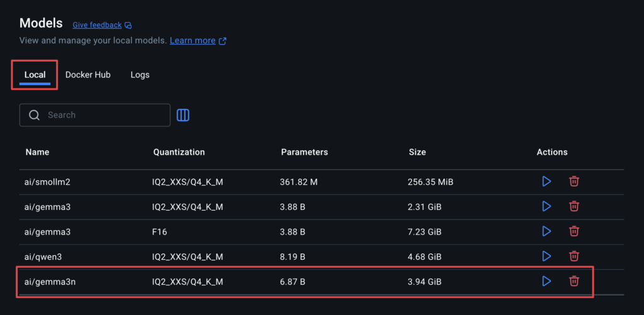Delete the 2.31 GiB ai/gemma3 model
Screen dimensions: 644x315
[574, 206]
